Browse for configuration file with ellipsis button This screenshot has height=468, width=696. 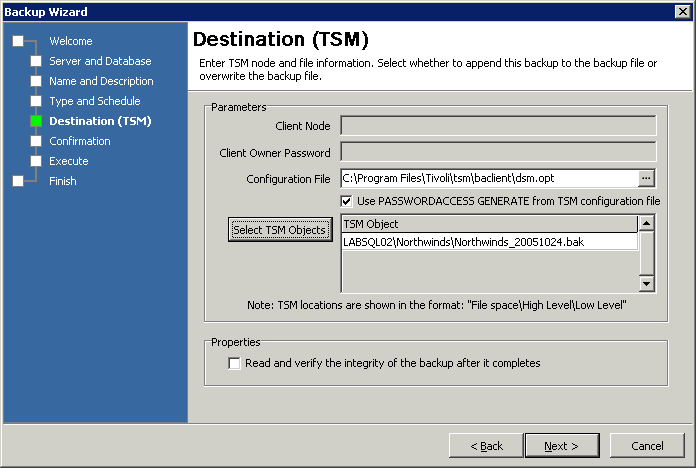coord(647,178)
